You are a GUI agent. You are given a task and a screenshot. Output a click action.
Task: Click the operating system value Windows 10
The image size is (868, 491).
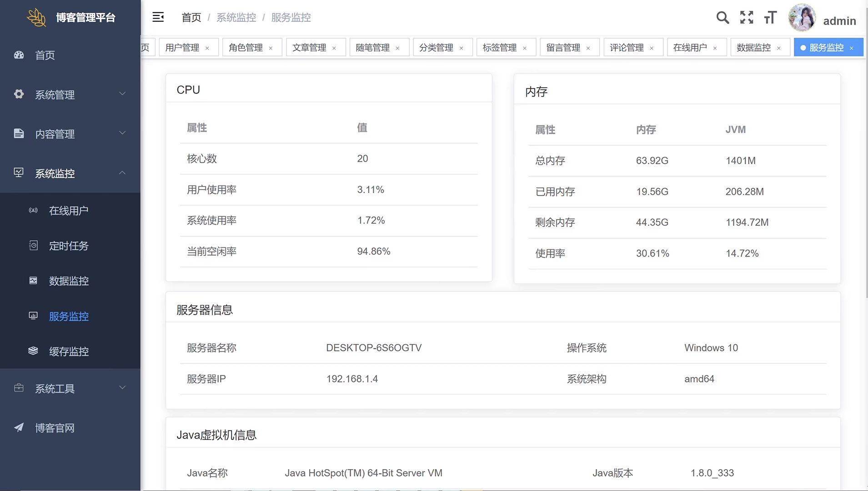711,348
